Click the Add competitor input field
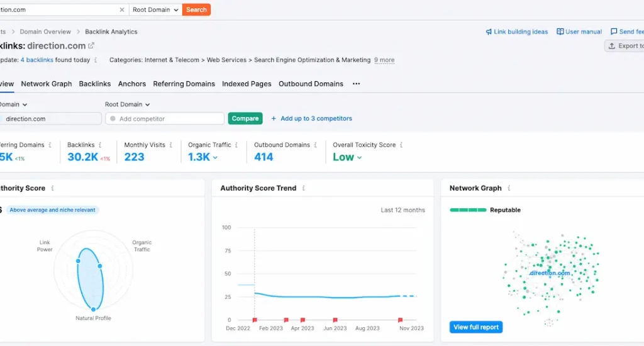 point(166,118)
